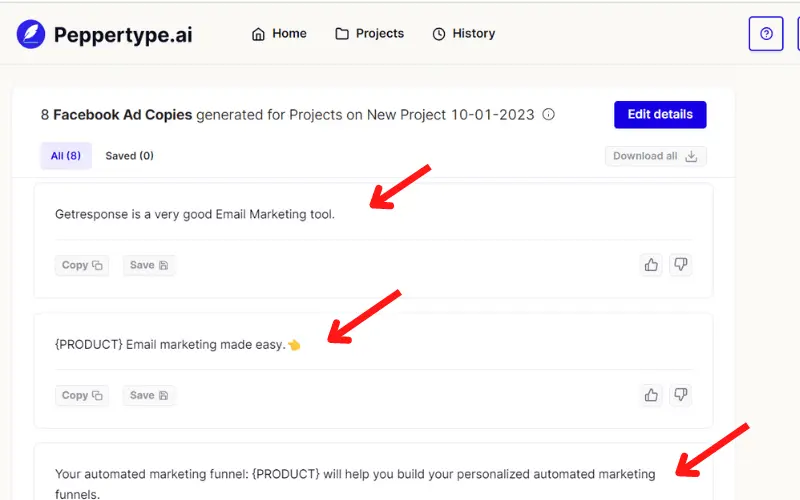Switch to the Saved (0) tab

click(130, 156)
